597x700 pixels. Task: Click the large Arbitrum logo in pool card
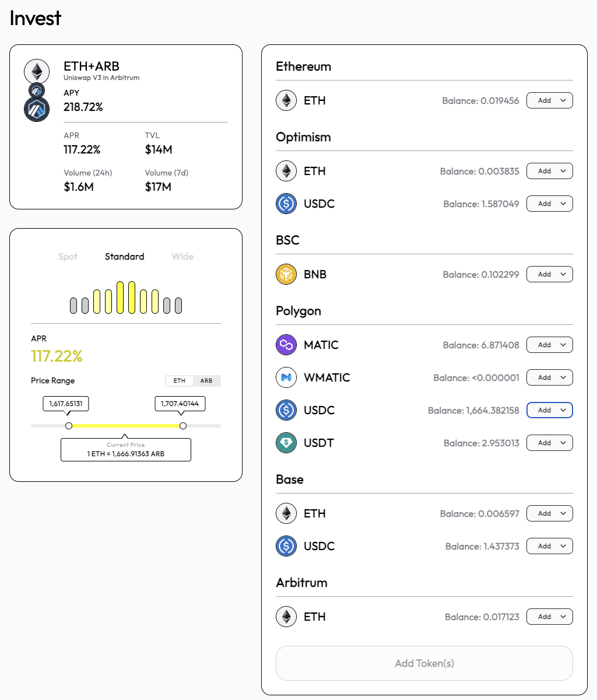(x=37, y=109)
